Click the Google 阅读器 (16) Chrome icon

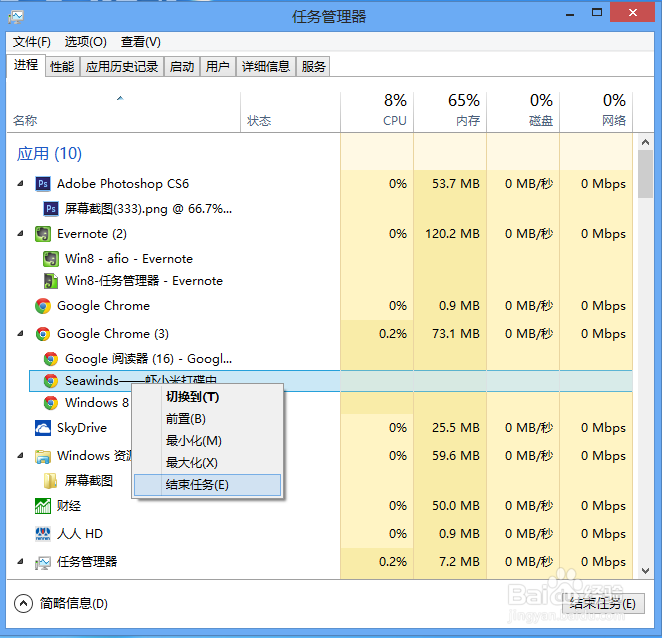point(51,359)
